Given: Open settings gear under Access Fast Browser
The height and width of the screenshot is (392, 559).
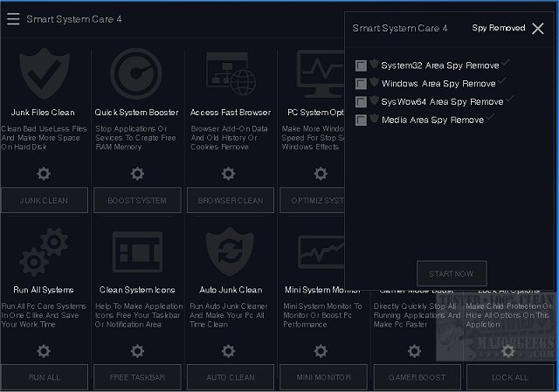Looking at the screenshot, I should coord(228,174).
